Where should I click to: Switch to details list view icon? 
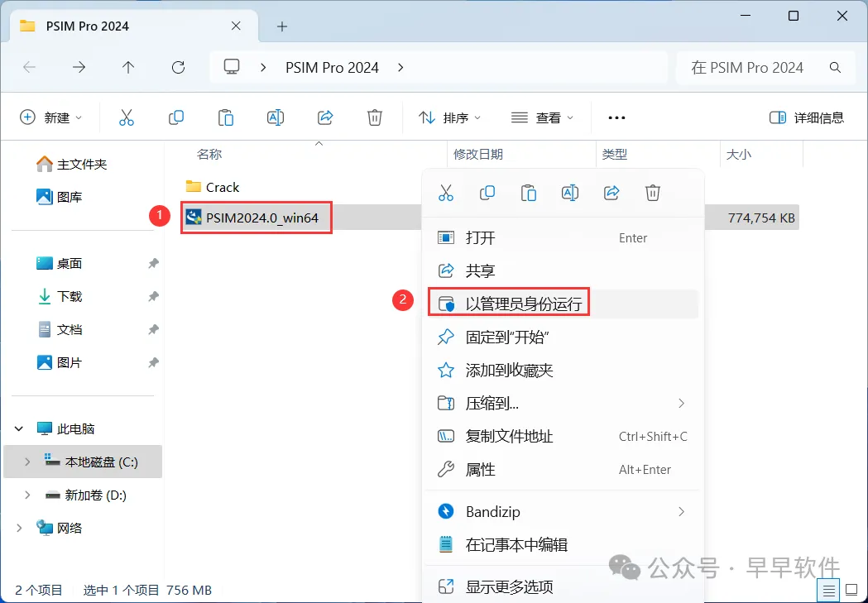(829, 591)
